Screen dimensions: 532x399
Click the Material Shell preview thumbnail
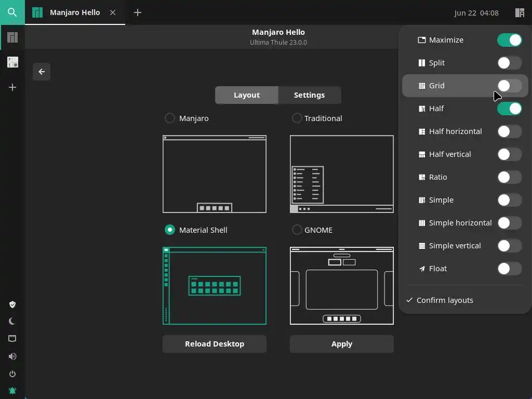click(215, 286)
